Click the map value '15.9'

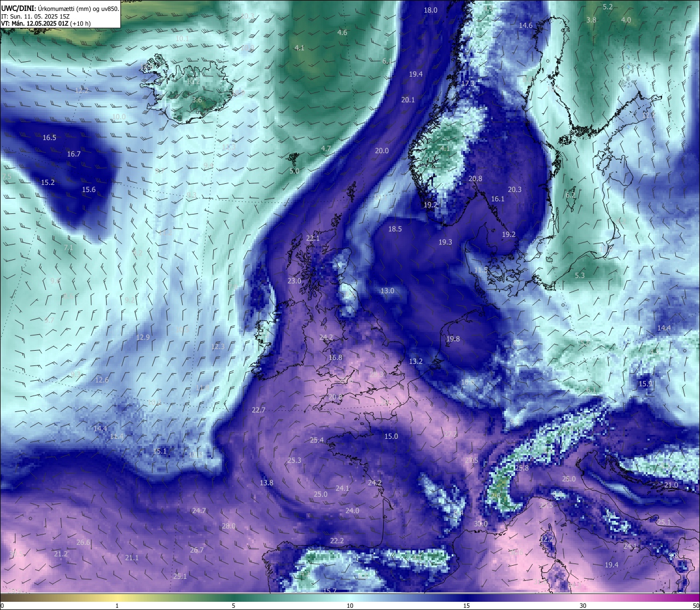click(x=646, y=385)
